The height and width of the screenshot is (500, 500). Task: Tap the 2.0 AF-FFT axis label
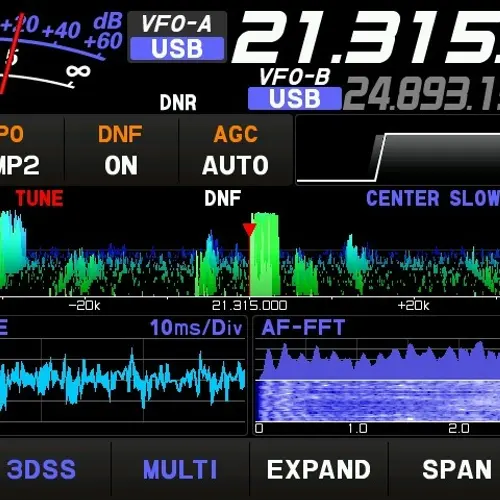click(x=459, y=428)
